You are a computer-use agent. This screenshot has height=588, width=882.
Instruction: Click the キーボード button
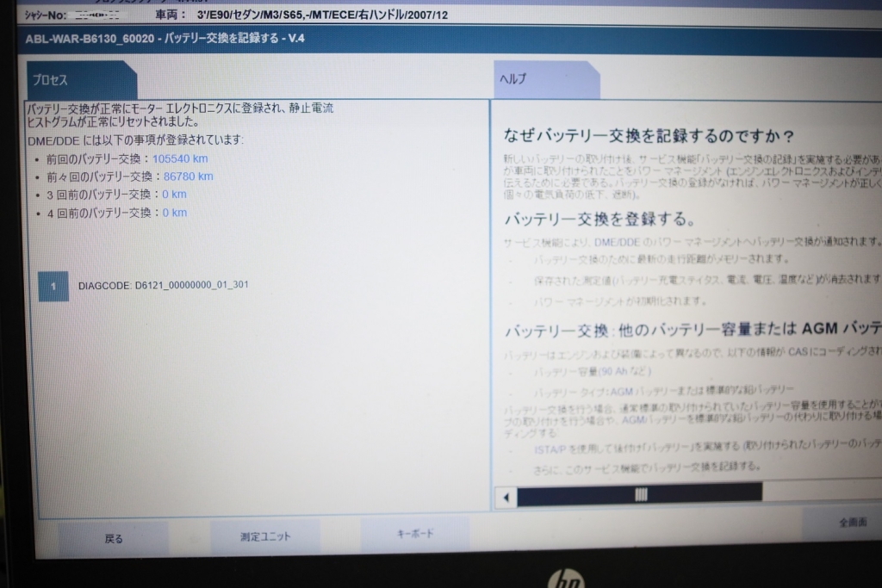click(415, 534)
